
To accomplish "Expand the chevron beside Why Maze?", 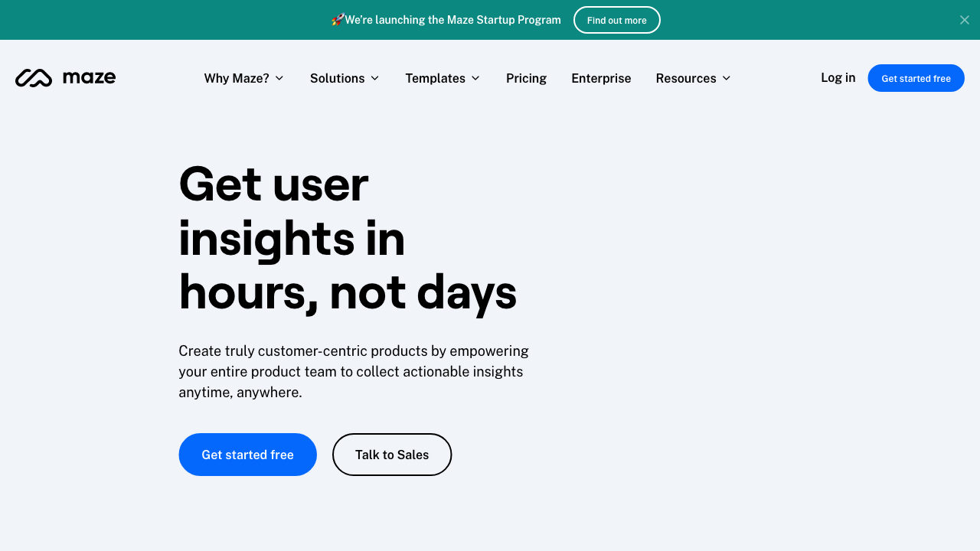I will click(x=279, y=78).
